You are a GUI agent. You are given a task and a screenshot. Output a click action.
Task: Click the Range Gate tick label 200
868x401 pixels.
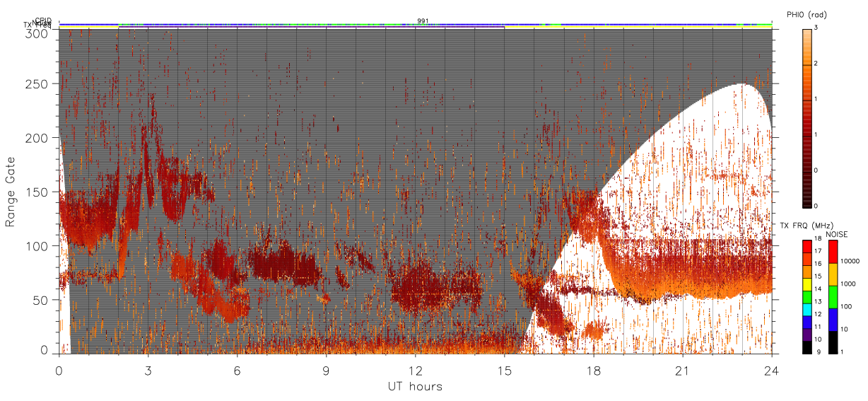(38, 138)
